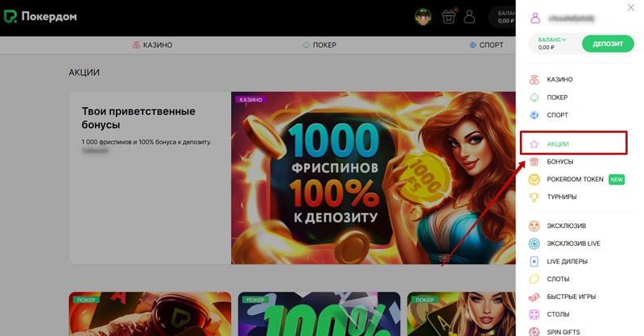Click the АКЦИИ page heading

[85, 73]
